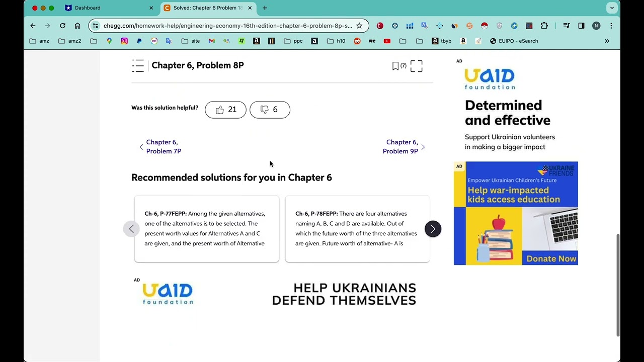This screenshot has height=362, width=644.
Task: Reload the current page
Action: tap(62, 26)
